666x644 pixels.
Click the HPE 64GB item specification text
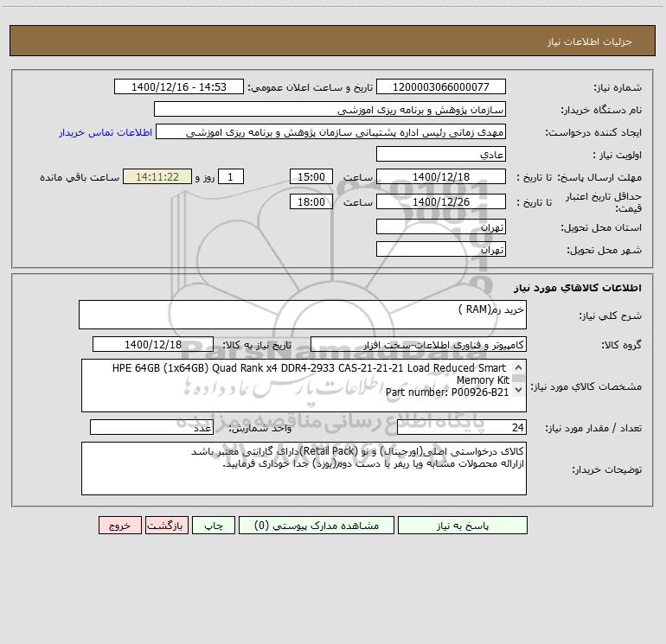click(x=310, y=373)
